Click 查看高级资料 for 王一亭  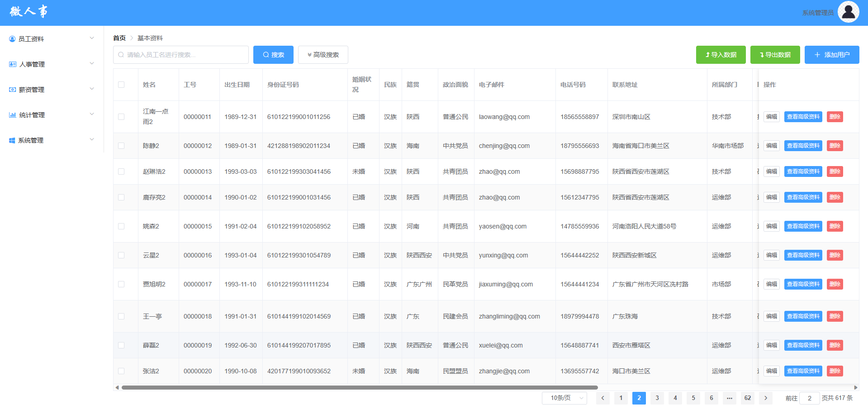[x=803, y=316]
